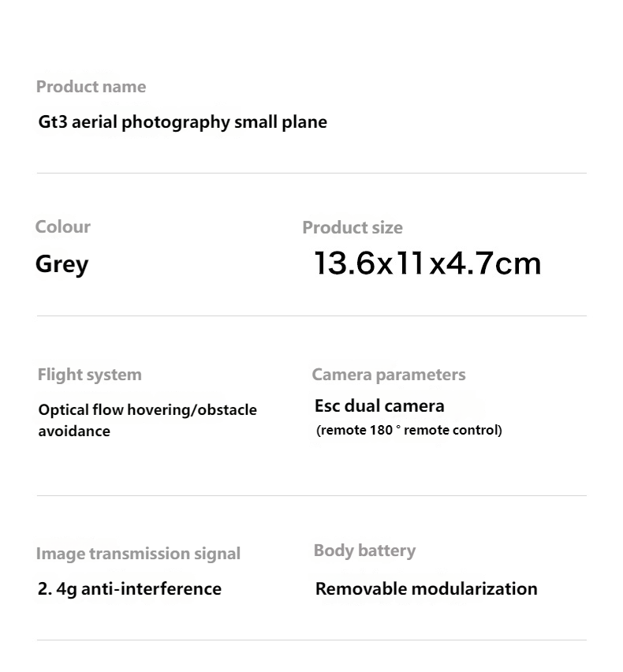Viewport: 623px width, 672px height.
Task: Click the 'Camera parameters' heading
Action: [x=389, y=375]
